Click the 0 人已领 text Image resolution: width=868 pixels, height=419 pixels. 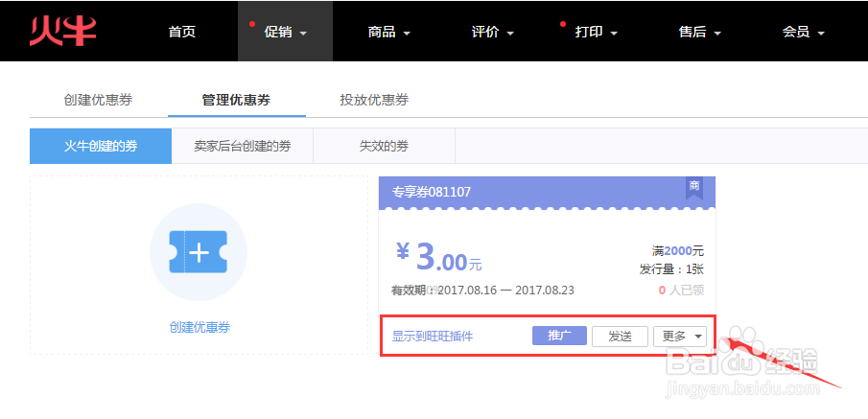coord(681,290)
